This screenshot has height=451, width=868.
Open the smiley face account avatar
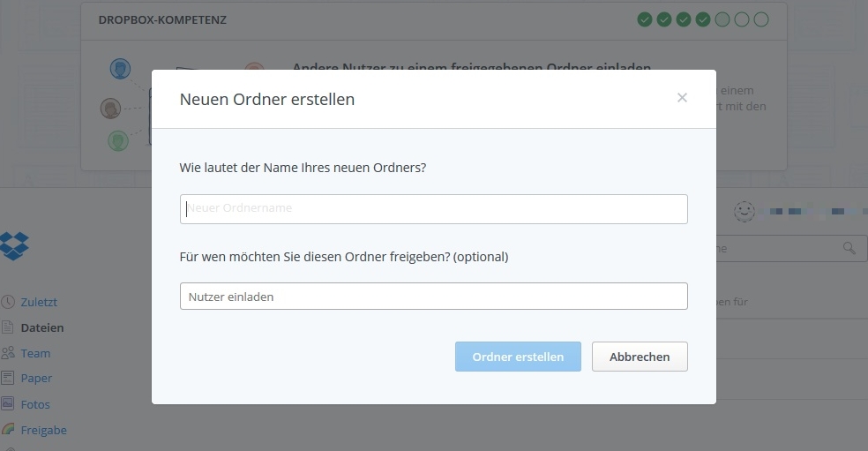point(745,211)
